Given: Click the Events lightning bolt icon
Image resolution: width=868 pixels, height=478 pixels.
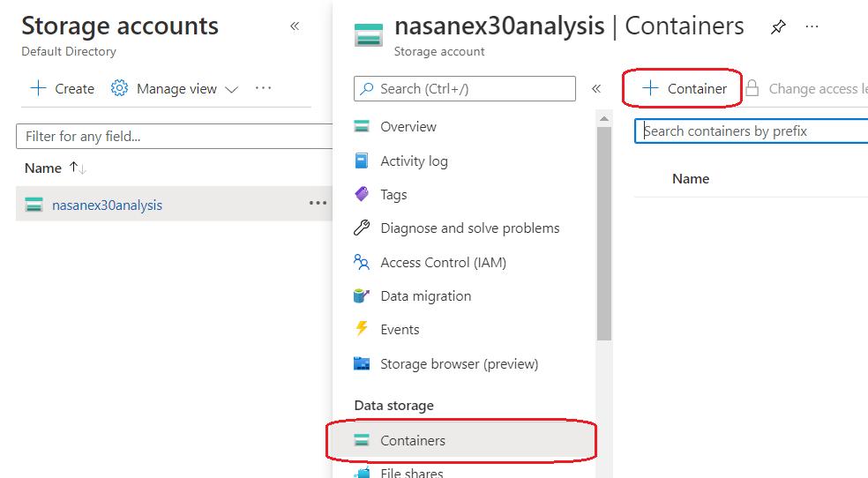Looking at the screenshot, I should coord(362,329).
